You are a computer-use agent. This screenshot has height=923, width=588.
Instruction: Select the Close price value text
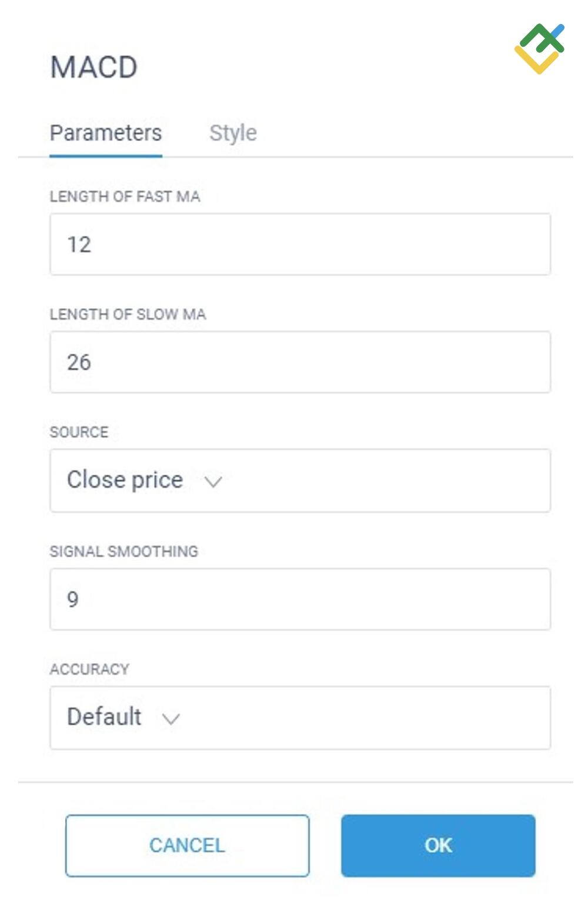pyautogui.click(x=125, y=480)
